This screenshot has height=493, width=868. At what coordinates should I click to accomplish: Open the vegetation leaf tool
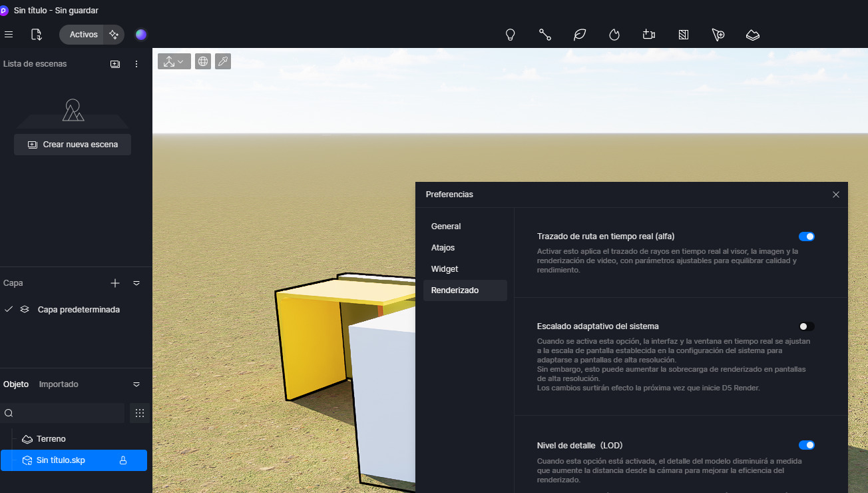580,35
